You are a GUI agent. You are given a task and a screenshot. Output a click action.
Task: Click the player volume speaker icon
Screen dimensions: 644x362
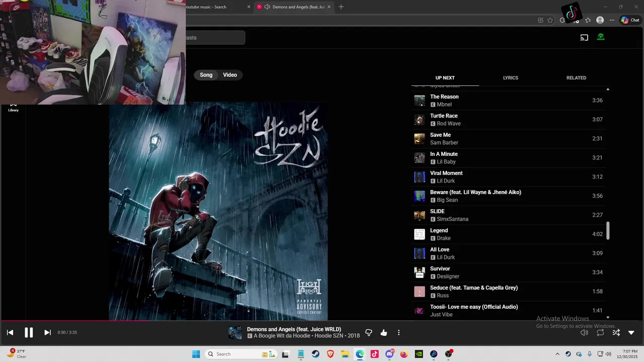(584, 332)
